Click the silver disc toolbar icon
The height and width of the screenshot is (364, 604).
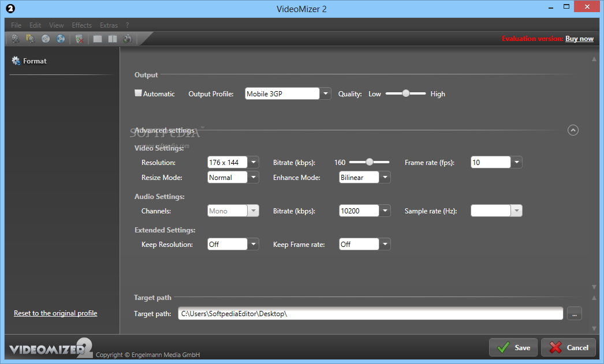click(x=46, y=39)
